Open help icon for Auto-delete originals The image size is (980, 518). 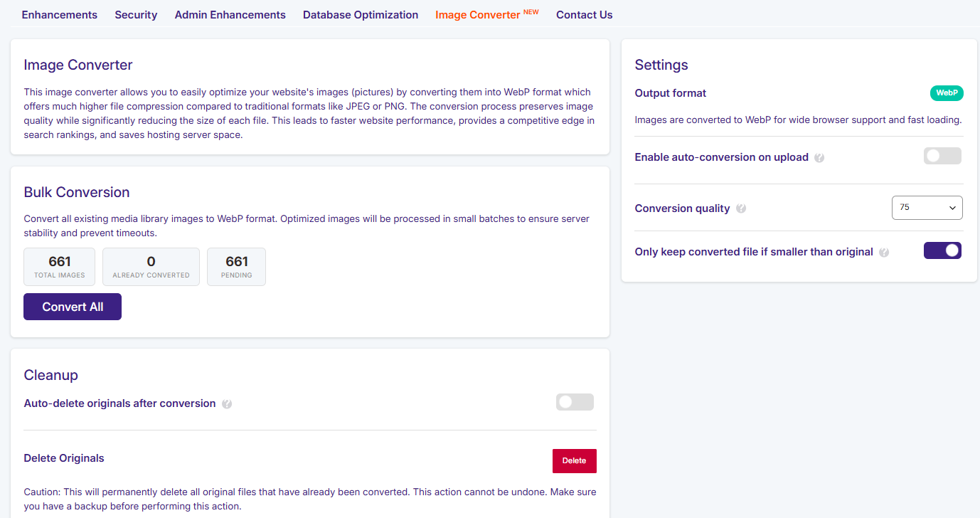pyautogui.click(x=227, y=403)
